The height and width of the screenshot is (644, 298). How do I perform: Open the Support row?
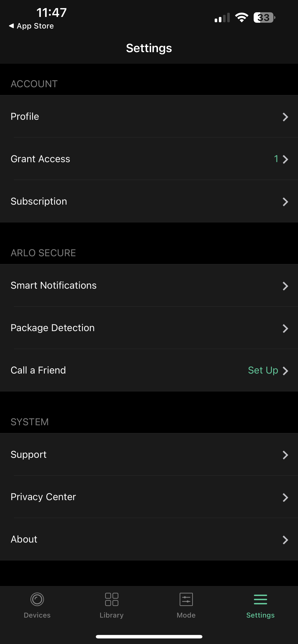pyautogui.click(x=29, y=455)
